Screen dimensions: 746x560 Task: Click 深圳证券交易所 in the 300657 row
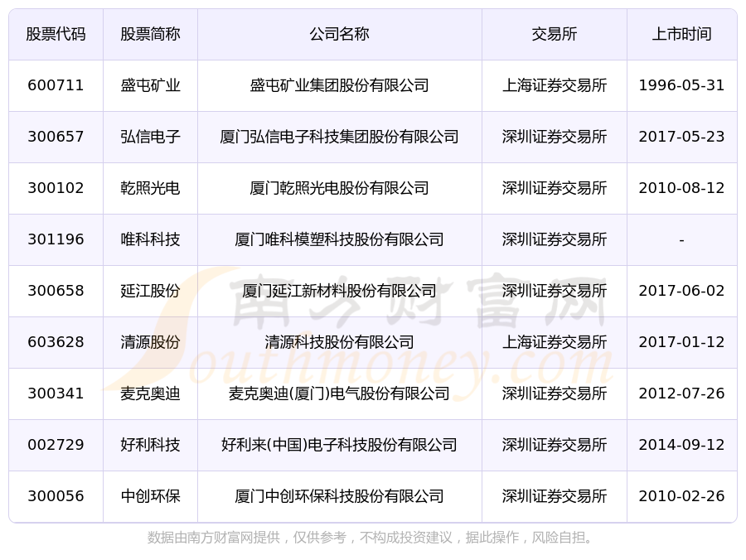[555, 137]
